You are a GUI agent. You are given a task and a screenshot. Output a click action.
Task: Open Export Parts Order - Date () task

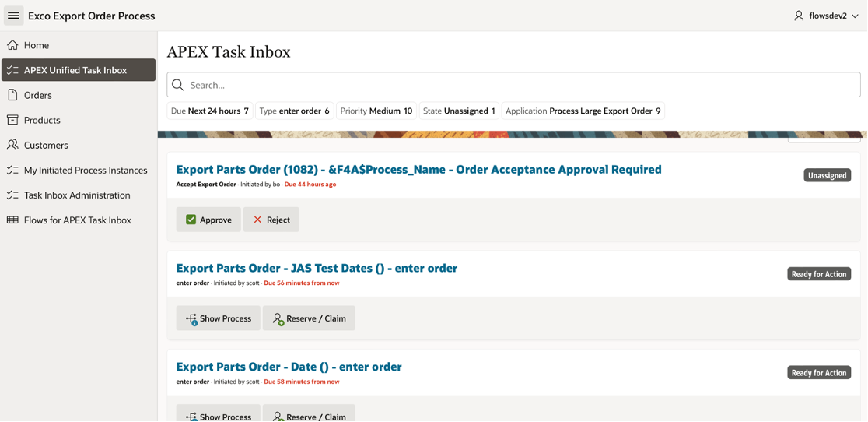pos(289,367)
